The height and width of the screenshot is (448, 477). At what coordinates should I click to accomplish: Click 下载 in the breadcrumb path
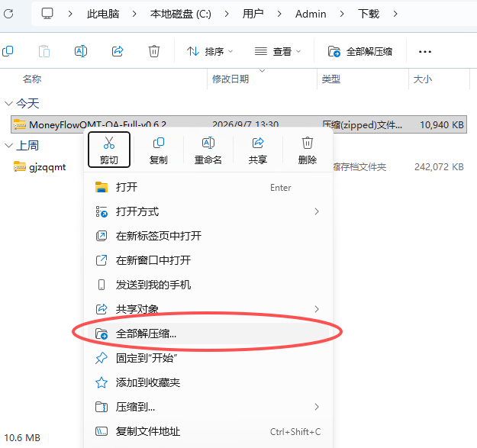click(369, 14)
